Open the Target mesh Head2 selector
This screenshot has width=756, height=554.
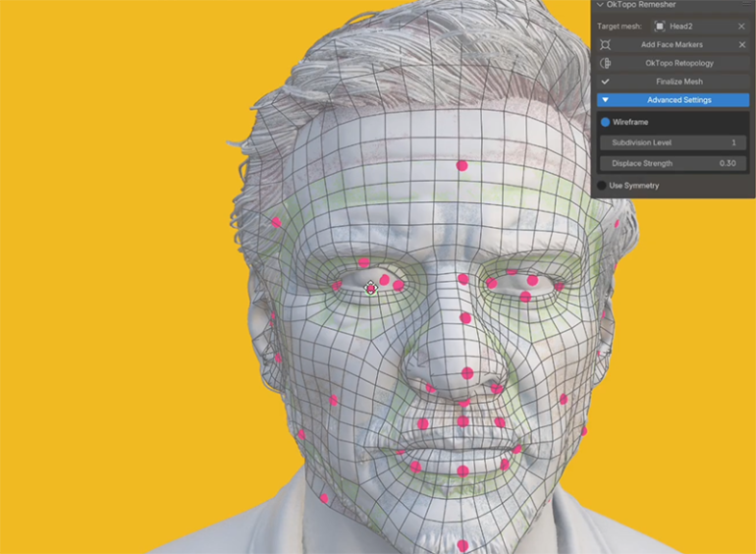click(699, 27)
